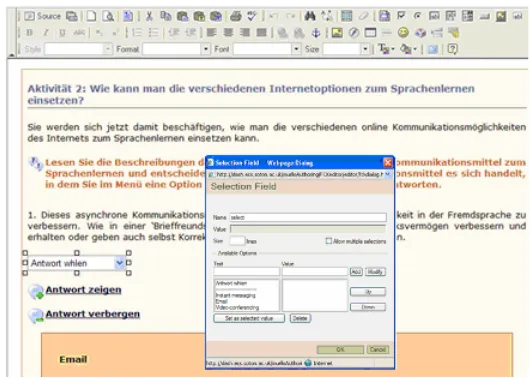This screenshot has width=530, height=378.
Task: Open the About editor help icon
Action: (x=452, y=49)
